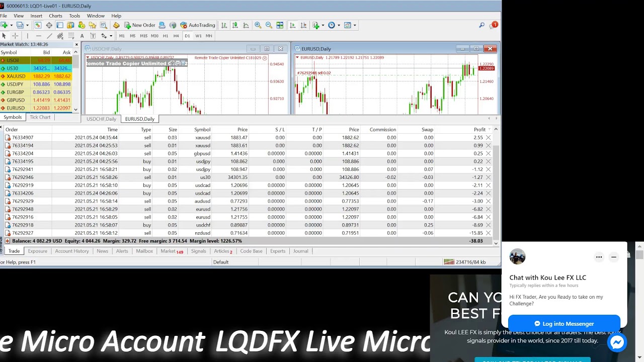Open MetaEditor icon in toolbar

click(116, 25)
